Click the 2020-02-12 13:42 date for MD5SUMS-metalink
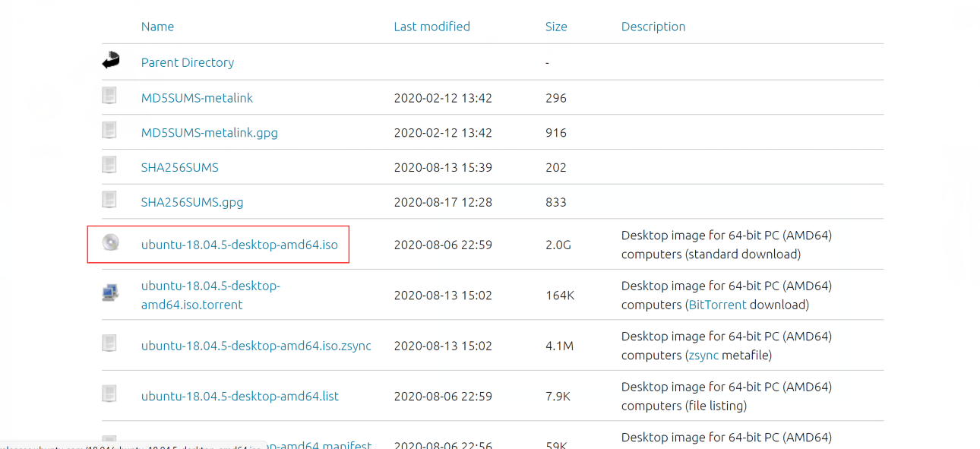Viewport: 980px width, 449px height. click(x=443, y=98)
